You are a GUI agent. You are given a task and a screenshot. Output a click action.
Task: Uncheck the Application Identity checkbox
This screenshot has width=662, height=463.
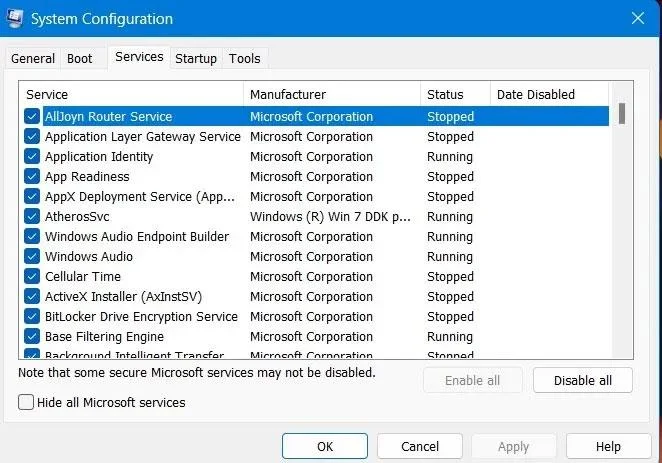pos(32,156)
